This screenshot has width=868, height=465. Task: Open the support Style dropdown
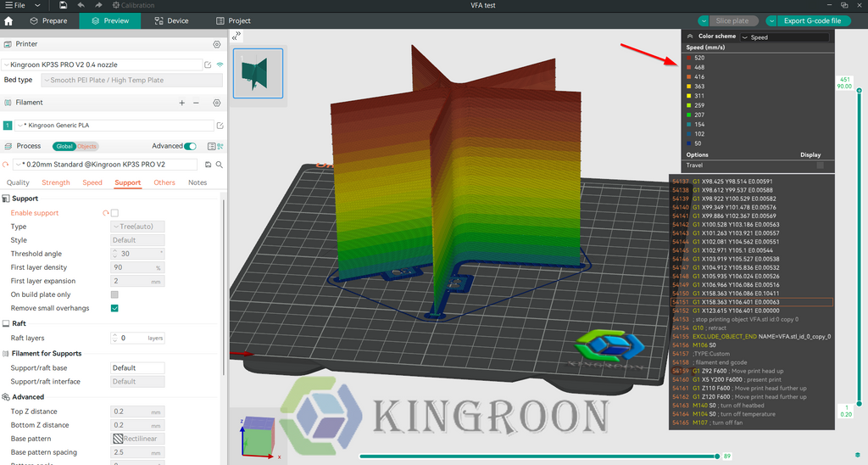[x=137, y=240]
